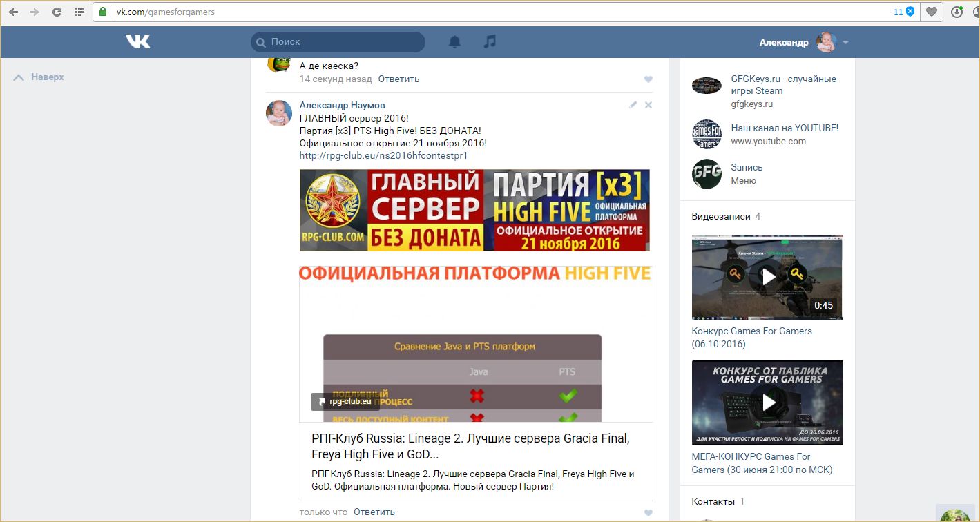Expand the Александр profile dropdown arrow

click(845, 43)
